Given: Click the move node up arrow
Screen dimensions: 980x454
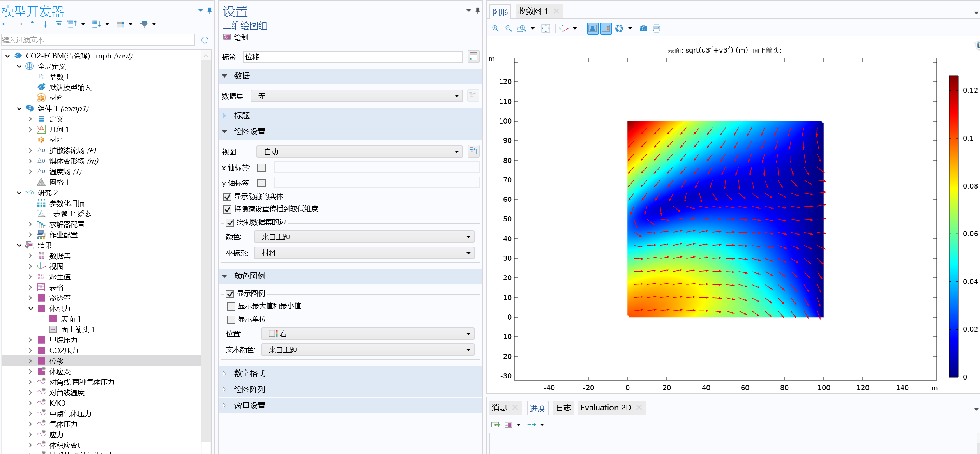Looking at the screenshot, I should click(x=32, y=24).
